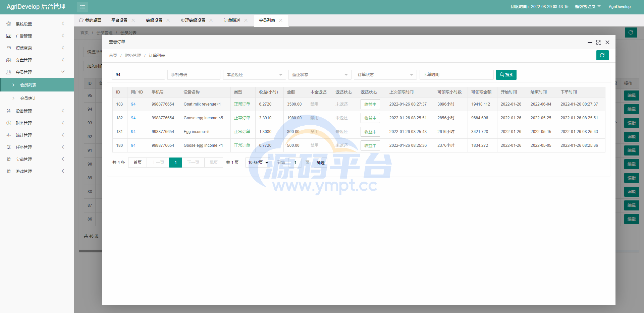Click the 搜索 search button
Screen dimensions: 644x313
[x=506, y=75]
